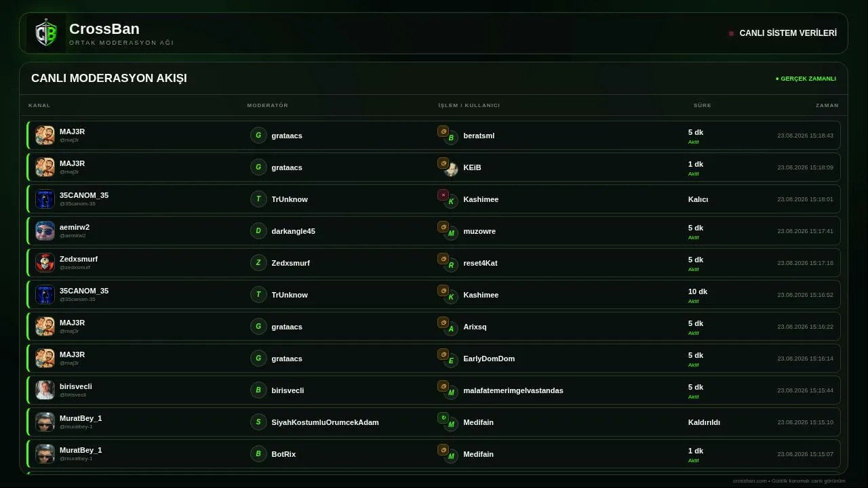868x488 pixels.
Task: Click the green unban icon beside Medifain Kaldırıldı row
Action: click(x=443, y=418)
